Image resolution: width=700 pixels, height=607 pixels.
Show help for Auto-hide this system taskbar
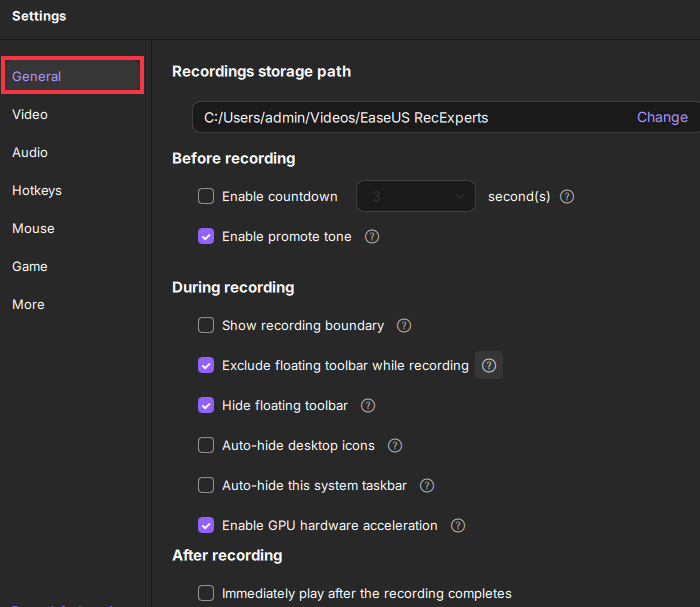click(x=427, y=486)
